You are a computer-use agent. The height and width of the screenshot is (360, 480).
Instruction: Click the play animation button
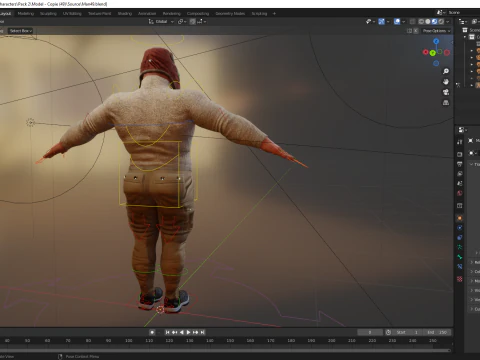[188, 332]
